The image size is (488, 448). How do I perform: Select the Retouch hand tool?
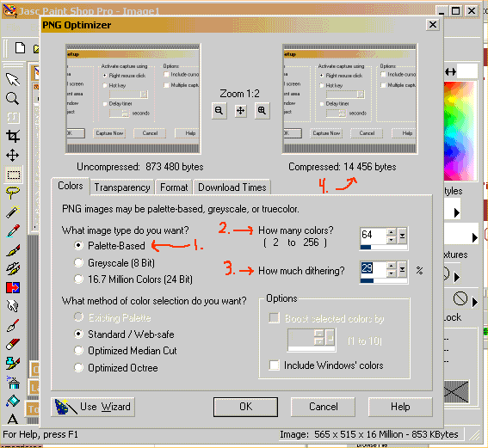click(x=13, y=306)
